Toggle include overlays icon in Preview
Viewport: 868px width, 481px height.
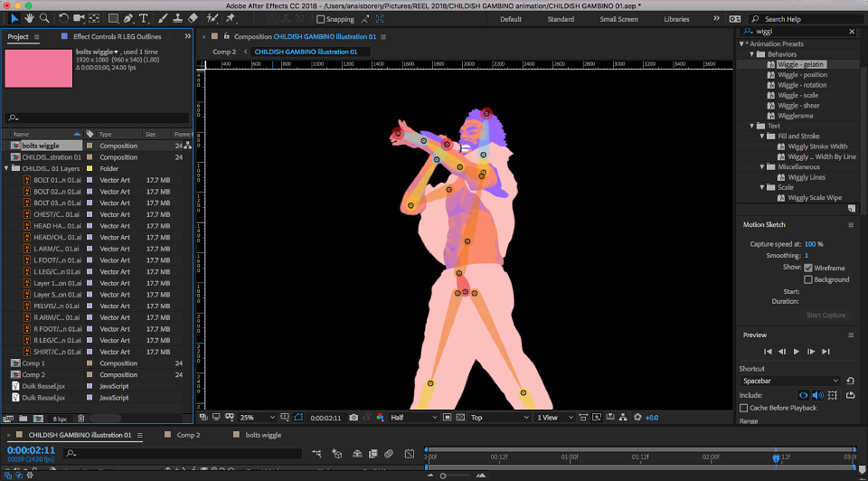(833, 395)
